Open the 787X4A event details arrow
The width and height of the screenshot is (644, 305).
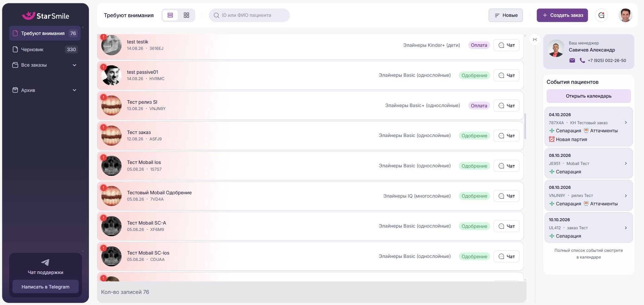point(626,123)
